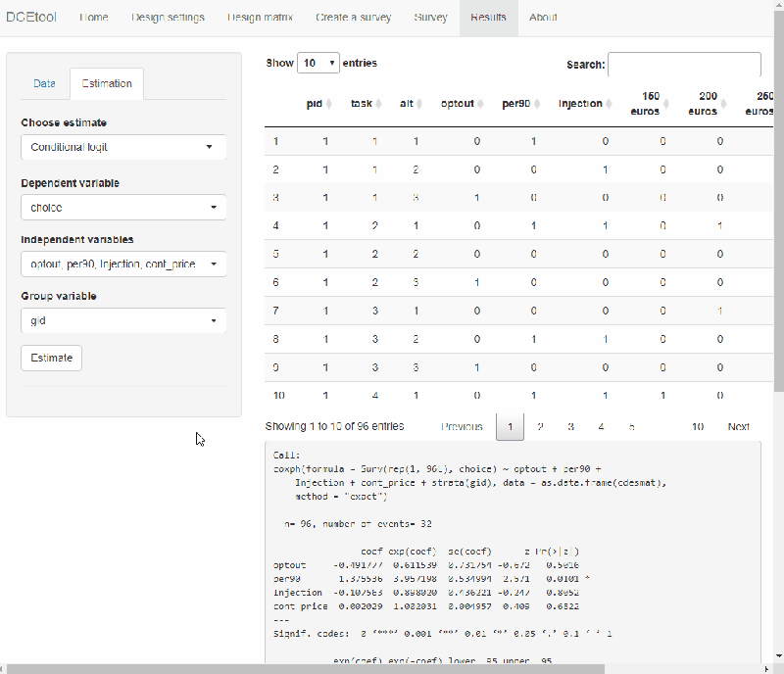Go to Previous table page
Viewport: 784px width, 674px height.
(x=462, y=427)
